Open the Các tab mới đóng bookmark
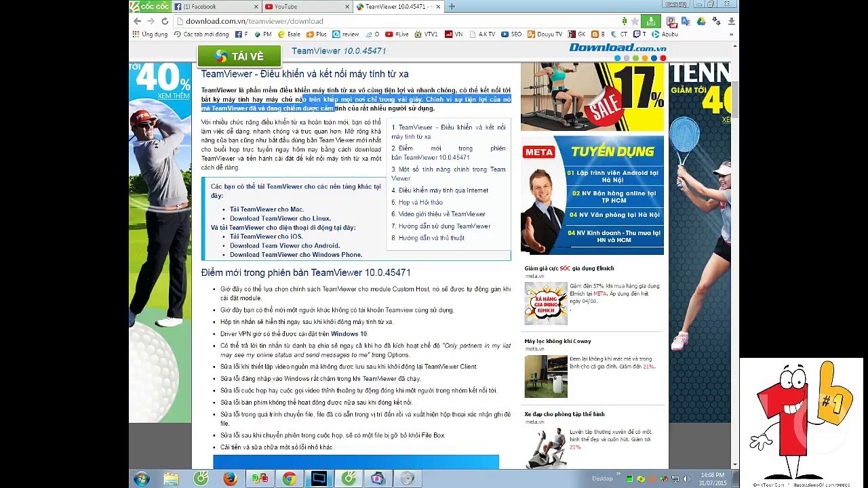The width and height of the screenshot is (868, 488). tap(201, 35)
